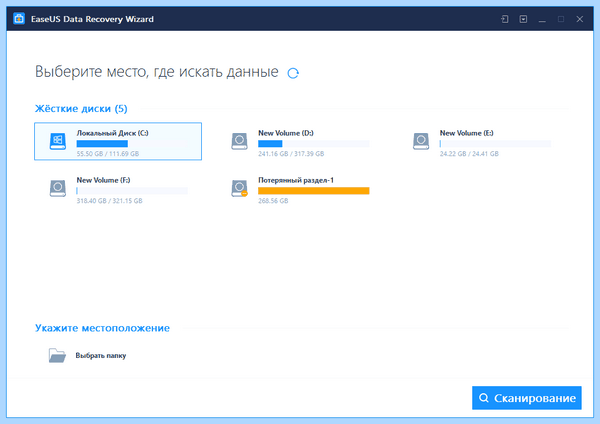Viewport: 600px width, 424px height.
Task: Minimize the EaseUS window
Action: pos(542,19)
